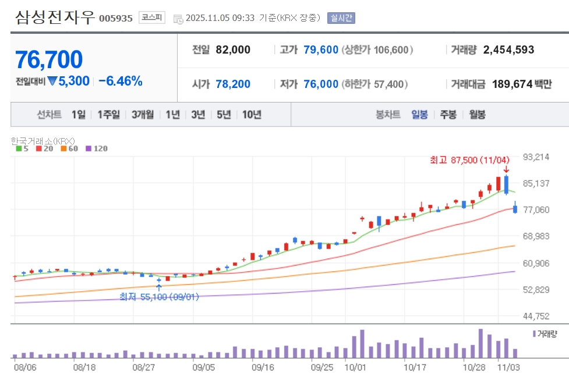Click the green 5-day moving average swatch
Screen dimensions: 569x392
[18, 149]
